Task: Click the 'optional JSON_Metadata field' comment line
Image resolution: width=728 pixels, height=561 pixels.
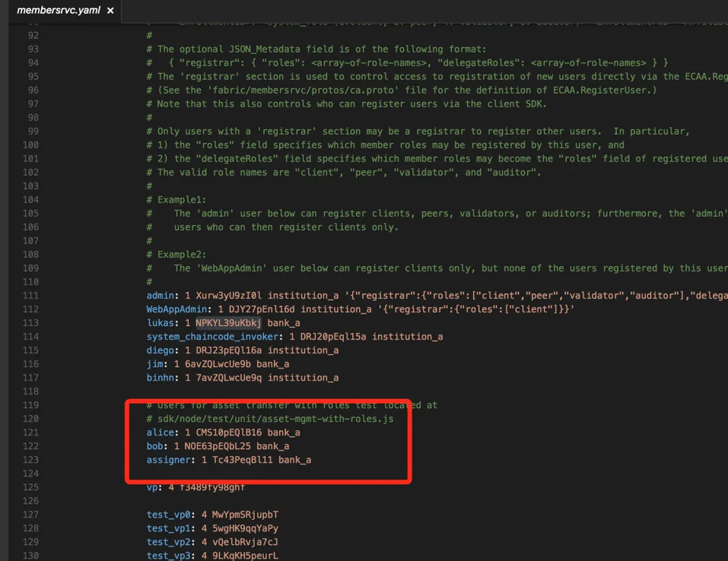Action: pos(316,49)
